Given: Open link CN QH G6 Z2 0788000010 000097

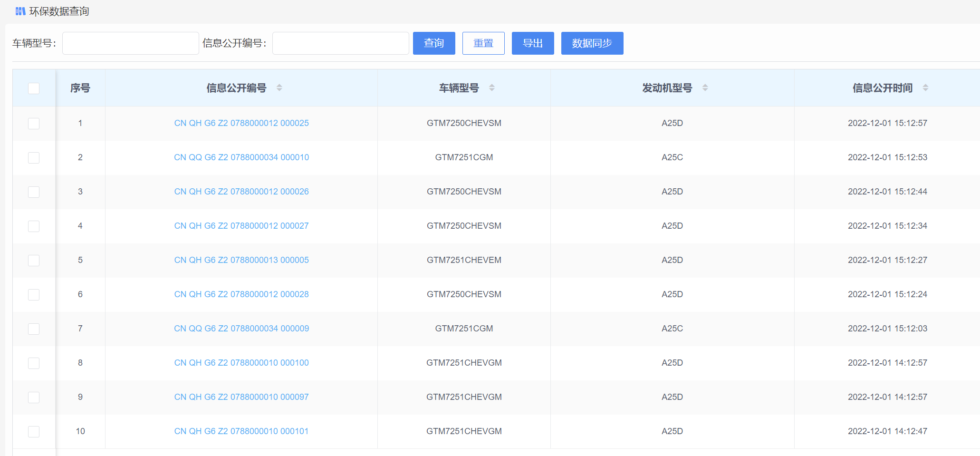Looking at the screenshot, I should [x=241, y=397].
